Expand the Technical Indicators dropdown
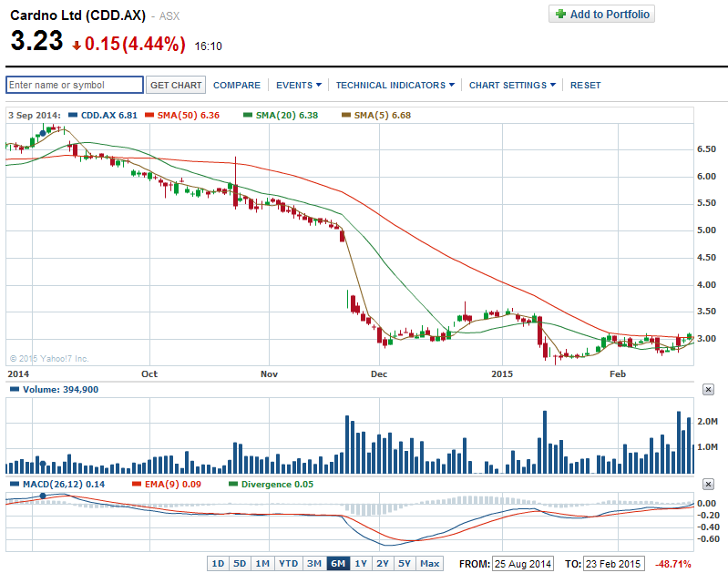Screen dimensions: 728x573 click(395, 85)
